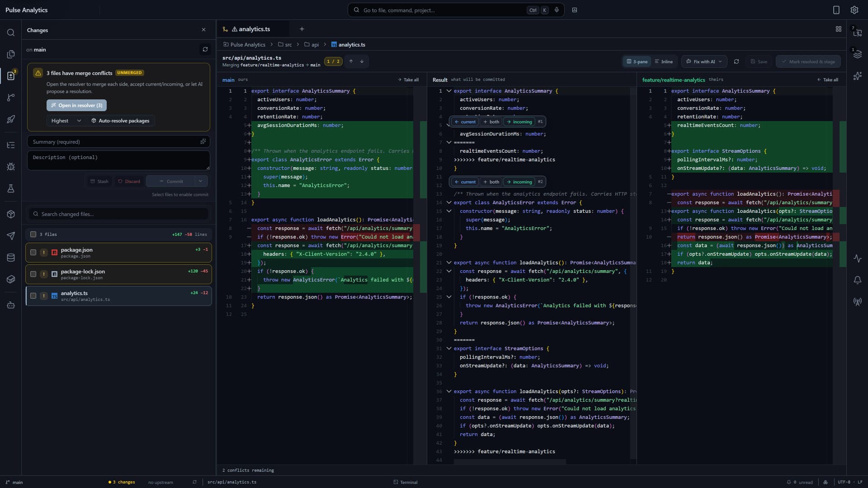Open the editor layout grid icon

[839, 29]
